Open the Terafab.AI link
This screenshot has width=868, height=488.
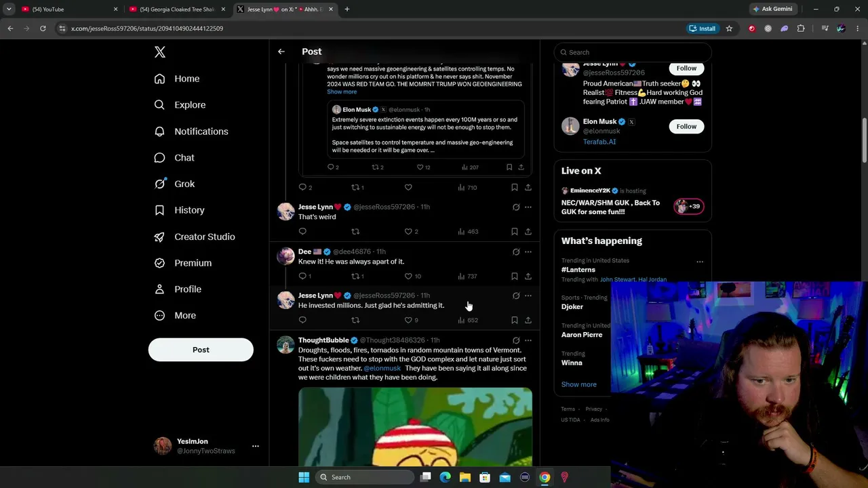pos(599,142)
